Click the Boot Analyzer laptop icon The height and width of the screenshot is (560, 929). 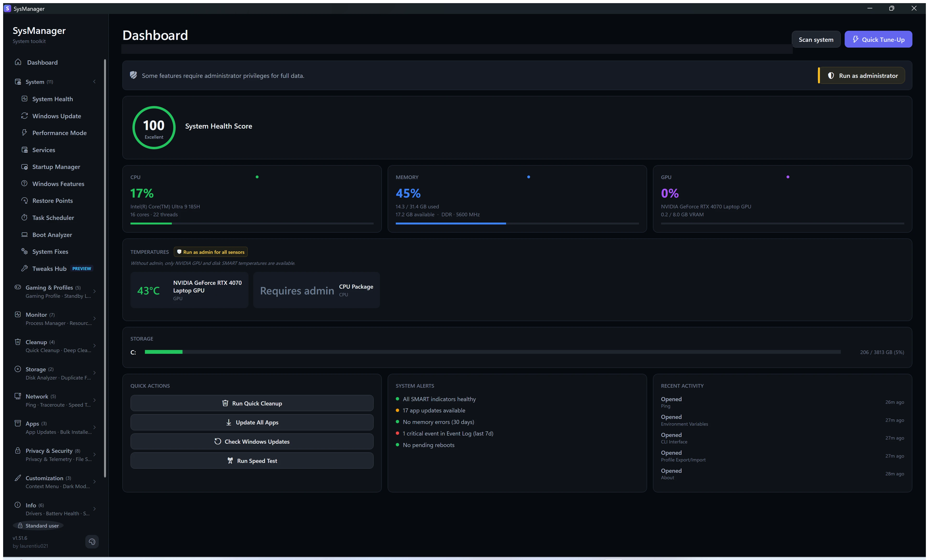pyautogui.click(x=25, y=235)
